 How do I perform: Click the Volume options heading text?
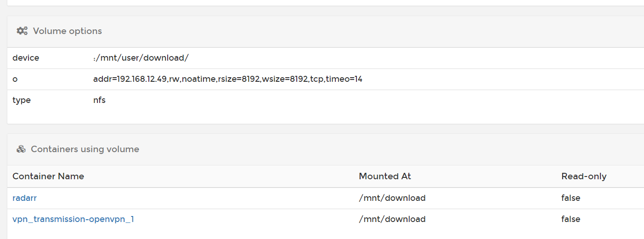tap(68, 31)
